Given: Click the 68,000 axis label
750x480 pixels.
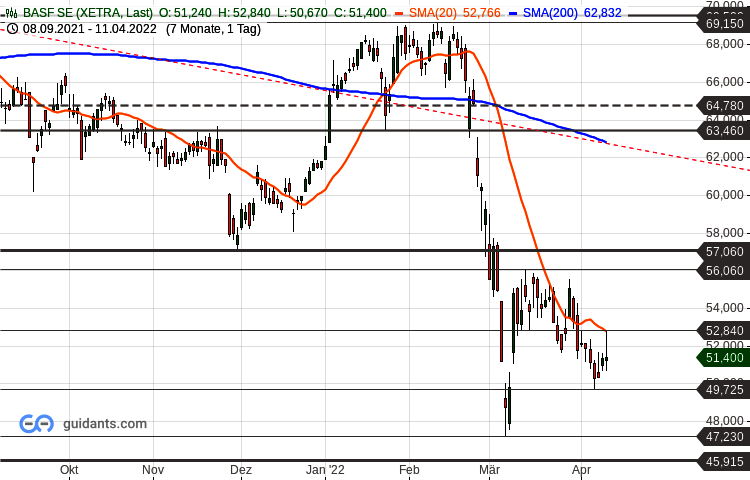Looking at the screenshot, I should pos(725,44).
